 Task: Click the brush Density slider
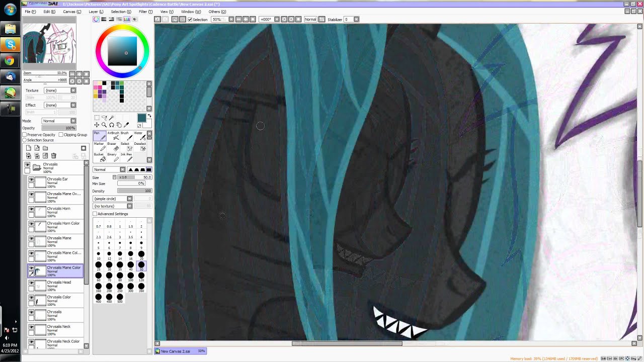(134, 191)
